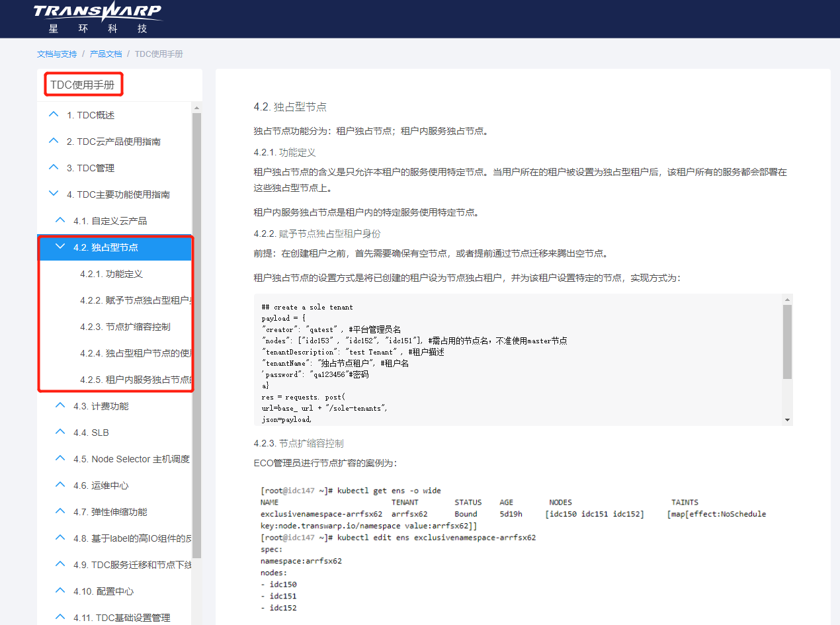Expand chevron beside 4.4. SLB
Viewport: 840px width, 625px height.
[x=60, y=432]
